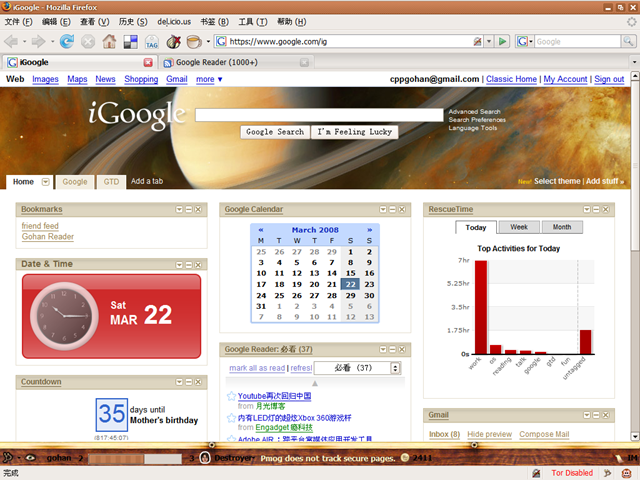Go to previous month in calendar
The height and width of the screenshot is (480, 640).
click(261, 230)
